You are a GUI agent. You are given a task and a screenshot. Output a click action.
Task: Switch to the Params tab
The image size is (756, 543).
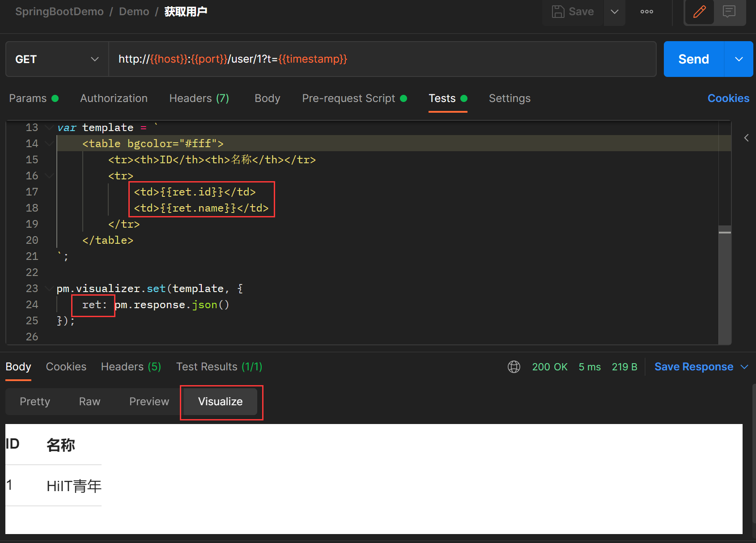pos(34,98)
